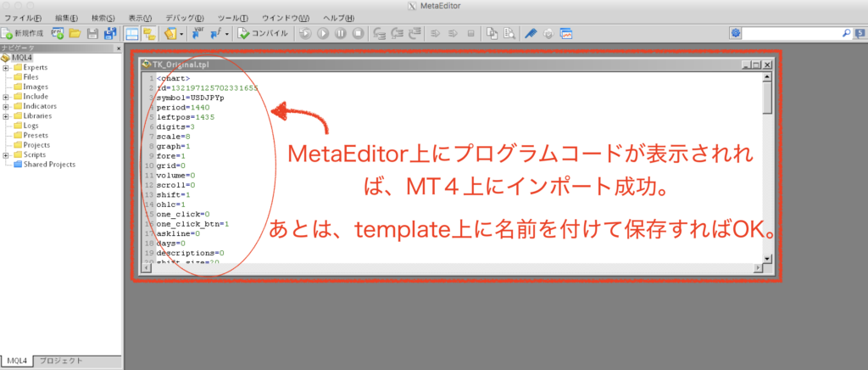
Task: Select the Shared Projects folder
Action: (44, 165)
